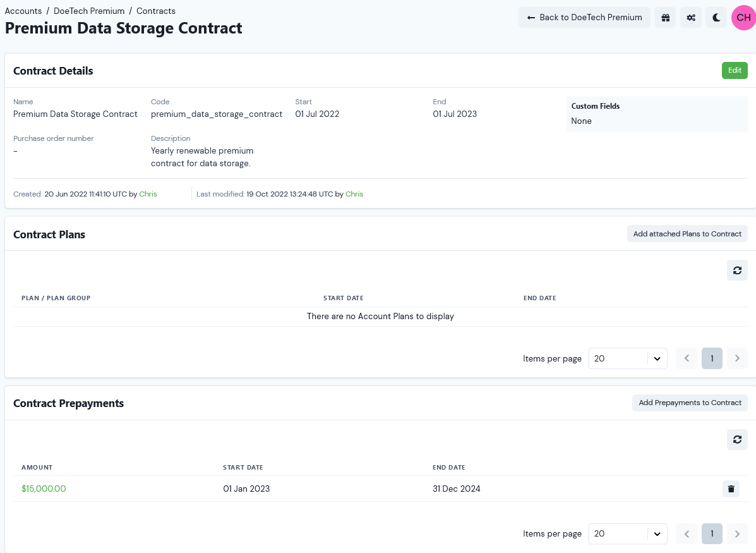Open the what's new gift icon
The height and width of the screenshot is (553, 756).
click(665, 17)
